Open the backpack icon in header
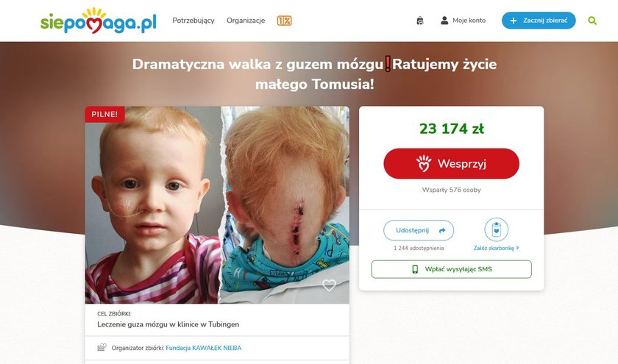This screenshot has height=364, width=618. point(420,21)
